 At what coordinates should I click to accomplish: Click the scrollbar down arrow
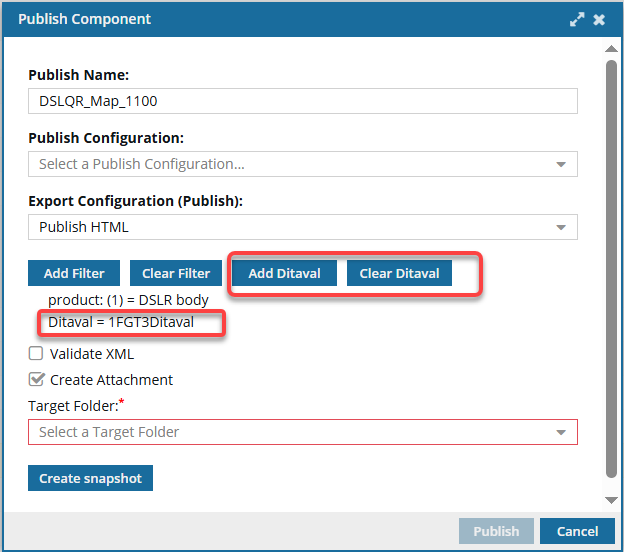coord(611,500)
